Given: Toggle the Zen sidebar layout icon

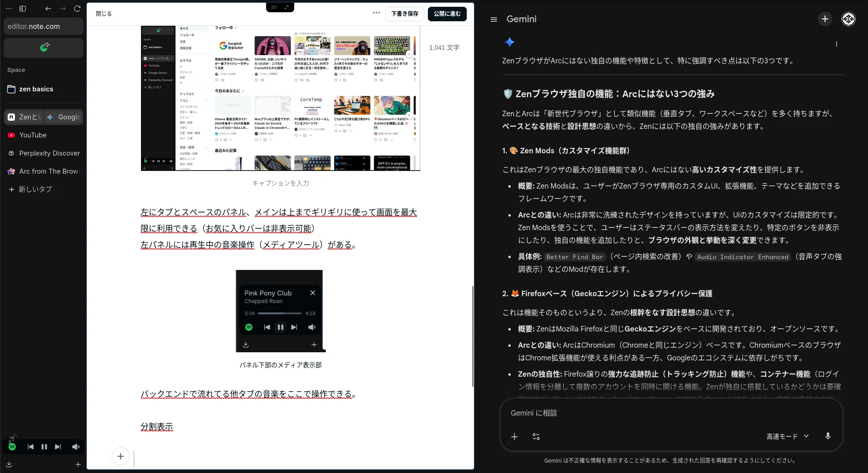Looking at the screenshot, I should [x=23, y=9].
